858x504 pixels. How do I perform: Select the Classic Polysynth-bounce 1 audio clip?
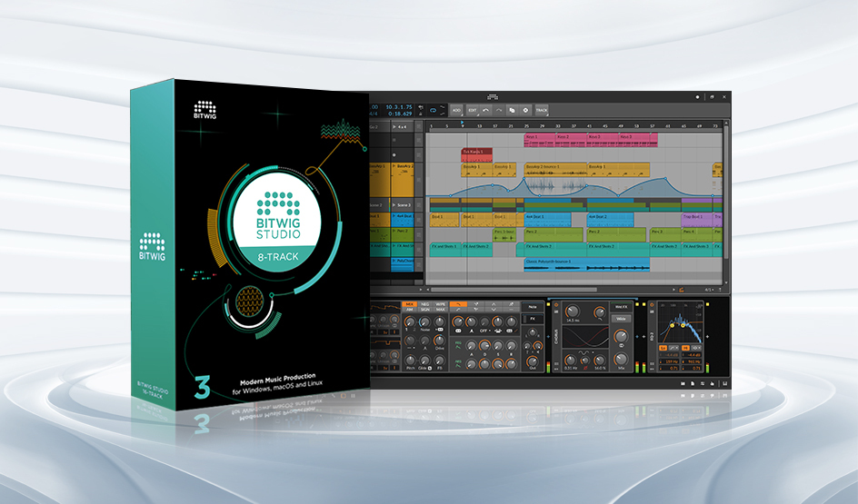[x=586, y=264]
